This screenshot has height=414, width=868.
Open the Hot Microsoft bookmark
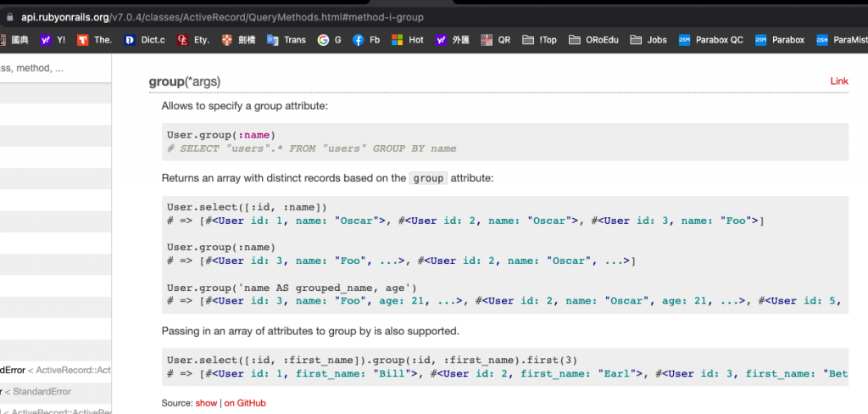[408, 40]
